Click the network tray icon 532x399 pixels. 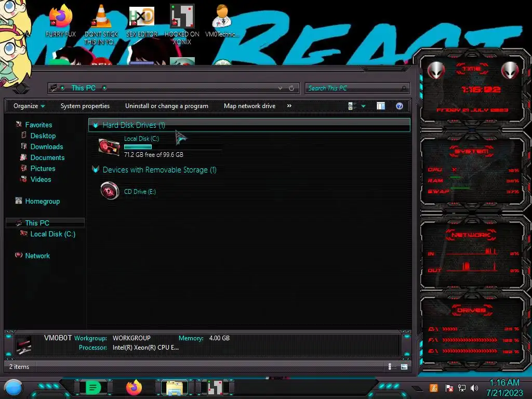[462, 388]
